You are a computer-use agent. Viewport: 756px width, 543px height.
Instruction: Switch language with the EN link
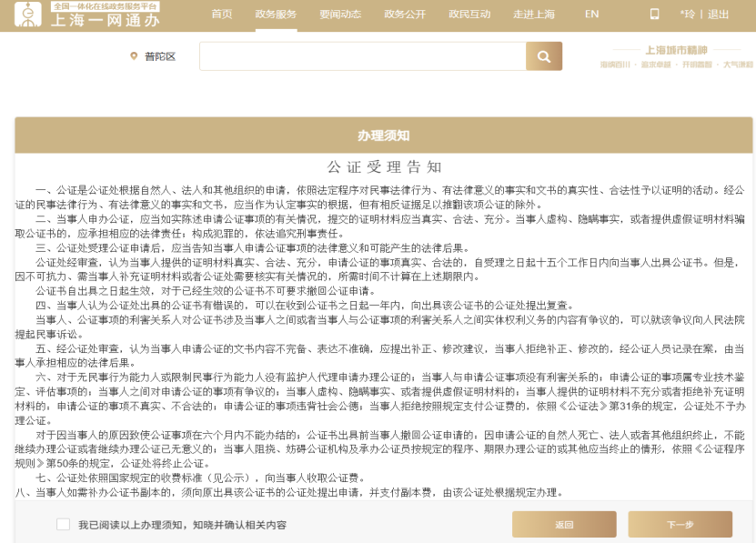tap(591, 14)
